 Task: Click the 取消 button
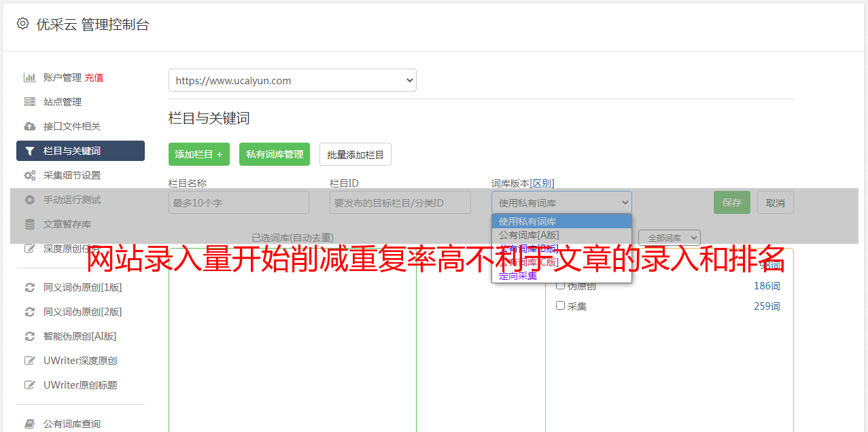pos(776,202)
